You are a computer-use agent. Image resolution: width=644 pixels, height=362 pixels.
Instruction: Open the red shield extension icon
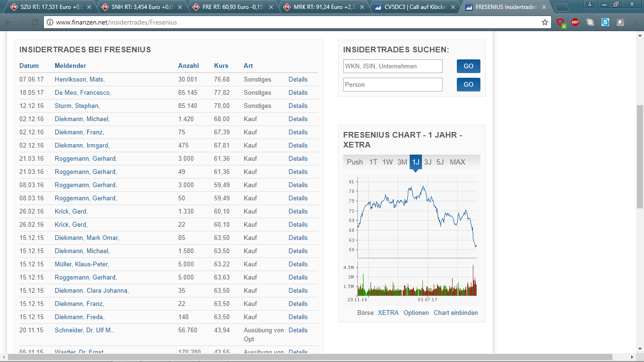coord(560,22)
